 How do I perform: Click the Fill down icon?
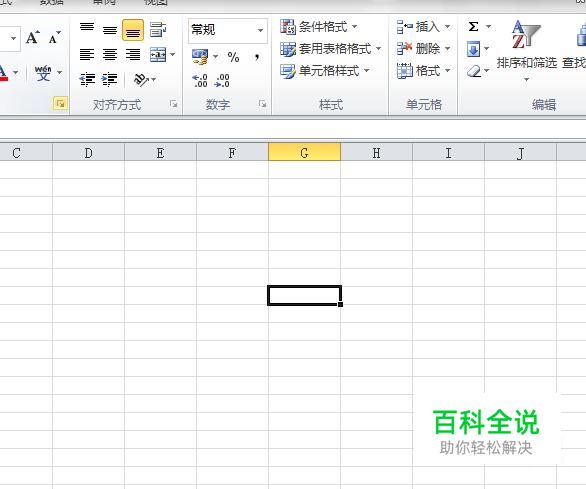(x=473, y=49)
